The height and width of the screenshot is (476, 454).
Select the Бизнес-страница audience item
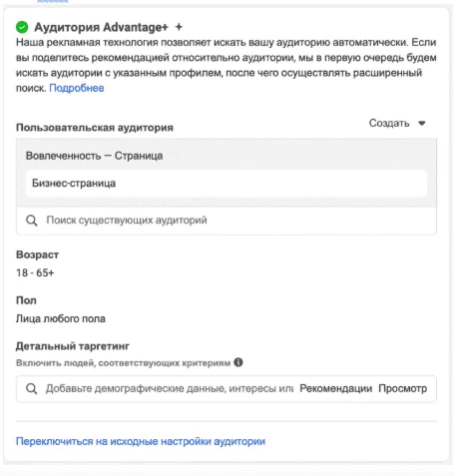coord(227,183)
